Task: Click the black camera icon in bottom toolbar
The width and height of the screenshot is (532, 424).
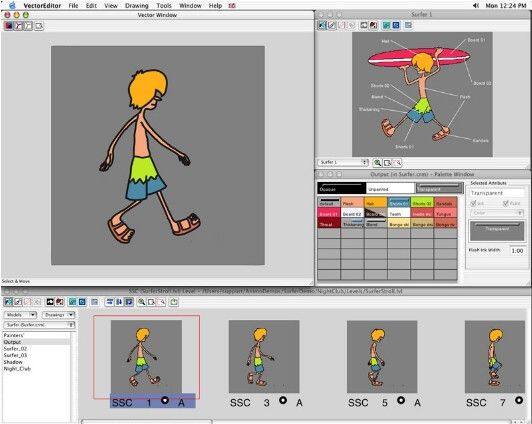Action: [50, 302]
